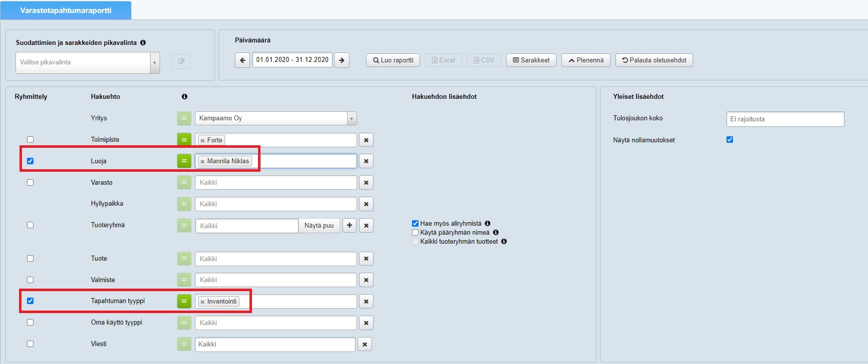Click the next date range arrow
Viewport: 868px width, 364px height.
[x=341, y=60]
